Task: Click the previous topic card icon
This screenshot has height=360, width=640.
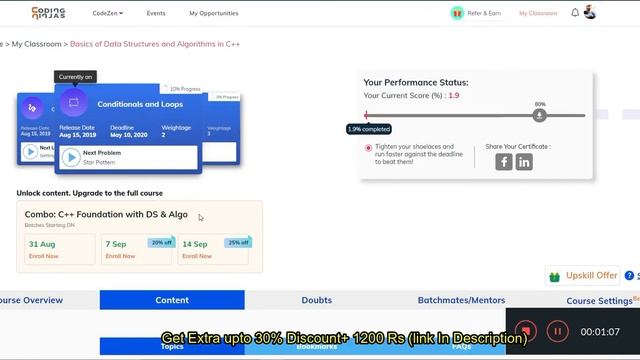Action: [32, 108]
